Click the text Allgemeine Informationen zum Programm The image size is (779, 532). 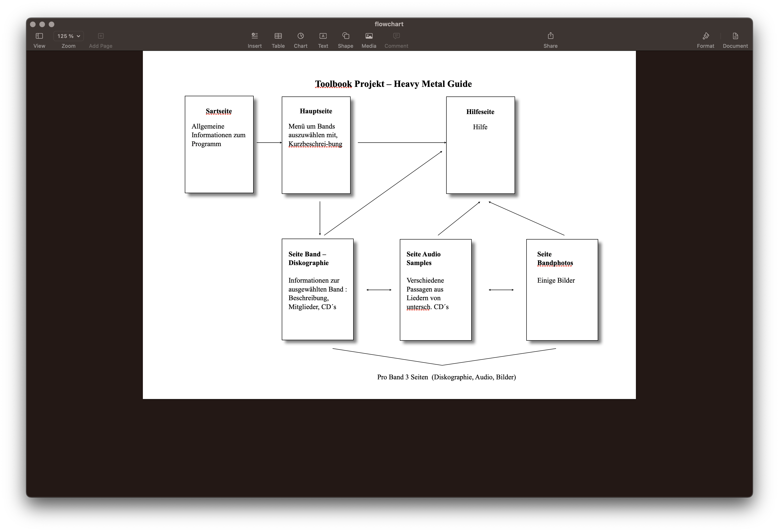(x=218, y=135)
